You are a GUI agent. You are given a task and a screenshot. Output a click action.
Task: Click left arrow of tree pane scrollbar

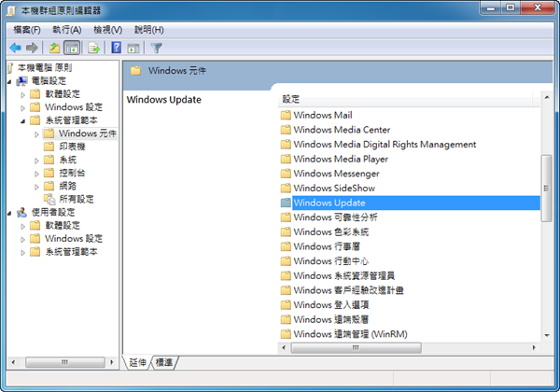[13, 362]
